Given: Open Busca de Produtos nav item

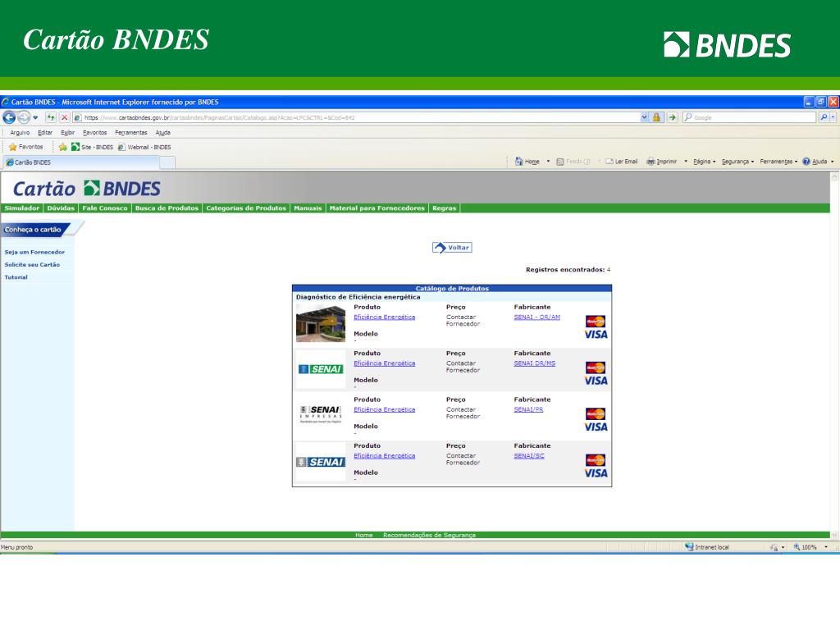Looking at the screenshot, I should (x=167, y=208).
